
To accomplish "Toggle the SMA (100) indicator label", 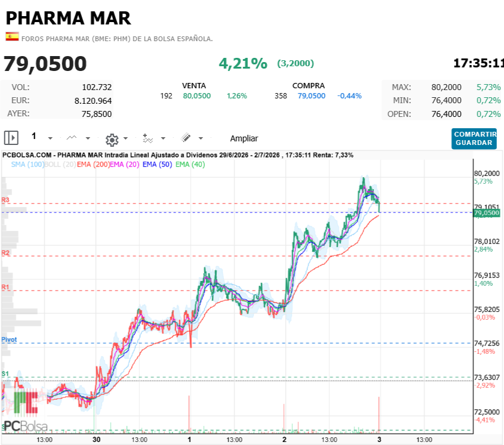I will pyautogui.click(x=27, y=165).
